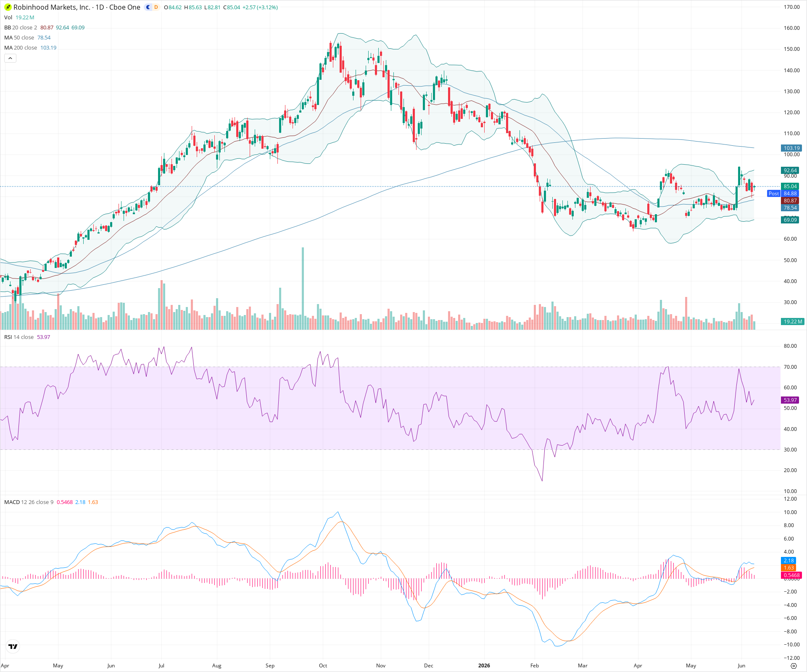This screenshot has width=807, height=672.
Task: Click the Dec label on time axis
Action: tap(428, 665)
